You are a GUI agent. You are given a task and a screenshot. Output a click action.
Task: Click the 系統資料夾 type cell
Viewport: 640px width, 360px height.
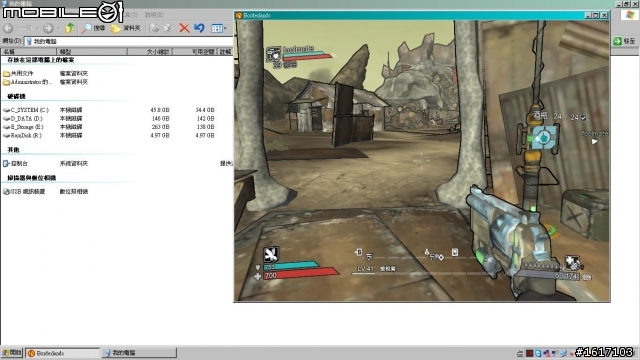74,163
